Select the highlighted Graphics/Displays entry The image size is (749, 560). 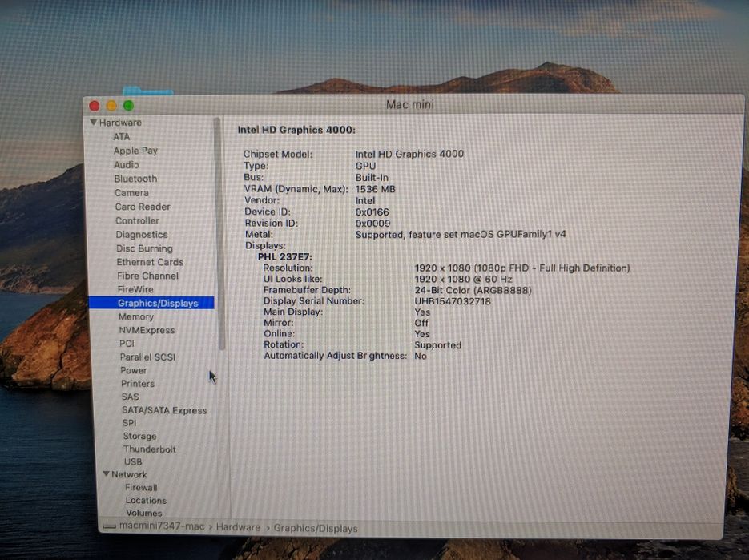tap(151, 303)
